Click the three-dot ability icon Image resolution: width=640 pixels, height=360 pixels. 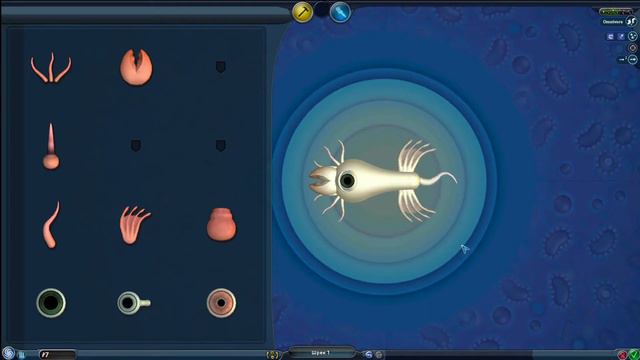click(x=633, y=36)
